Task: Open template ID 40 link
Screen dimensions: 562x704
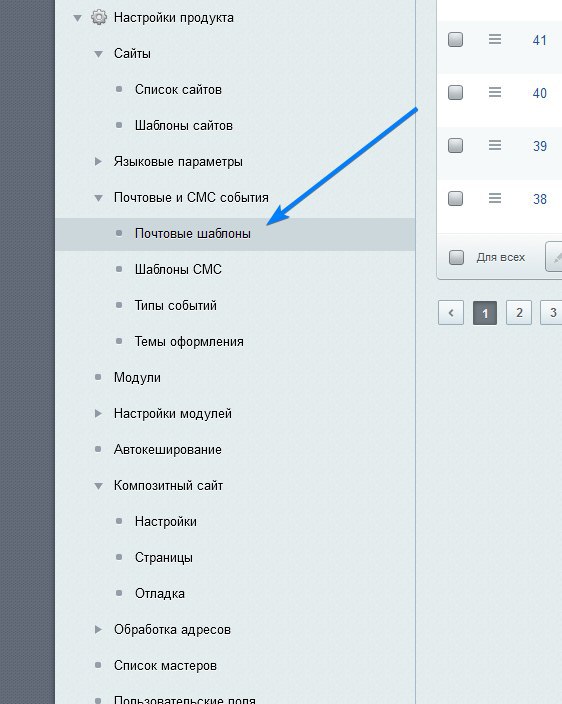Action: click(540, 93)
